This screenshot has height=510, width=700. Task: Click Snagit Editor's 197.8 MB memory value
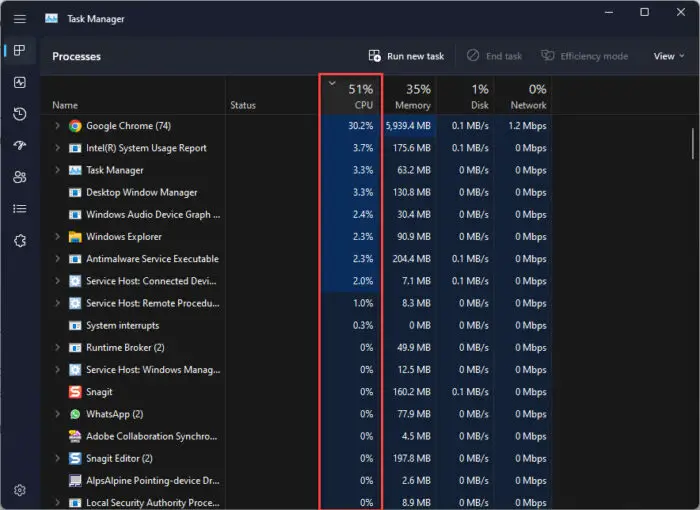click(412, 458)
